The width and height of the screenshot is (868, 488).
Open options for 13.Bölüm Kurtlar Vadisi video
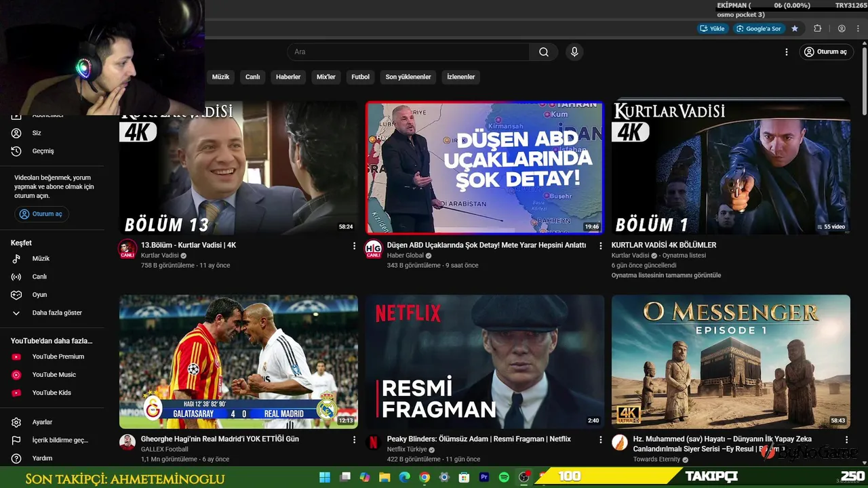354,246
